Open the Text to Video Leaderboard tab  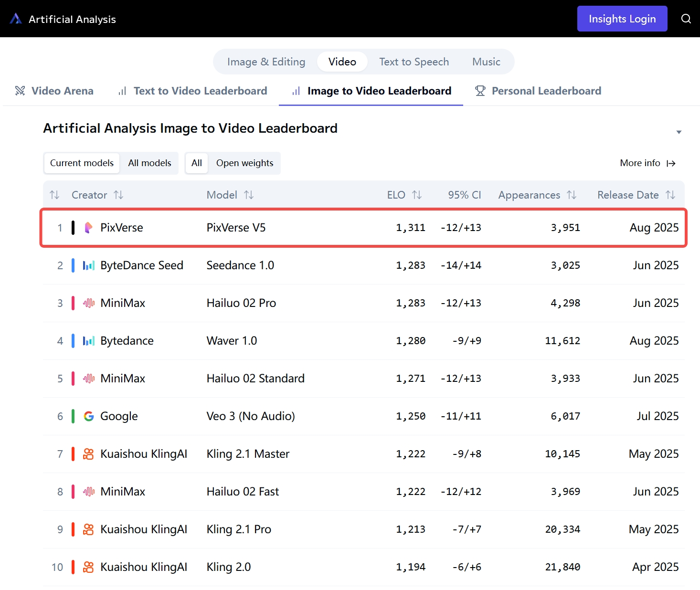(200, 91)
